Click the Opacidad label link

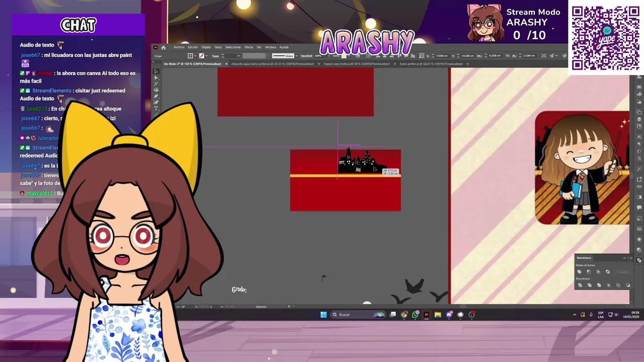tap(306, 56)
